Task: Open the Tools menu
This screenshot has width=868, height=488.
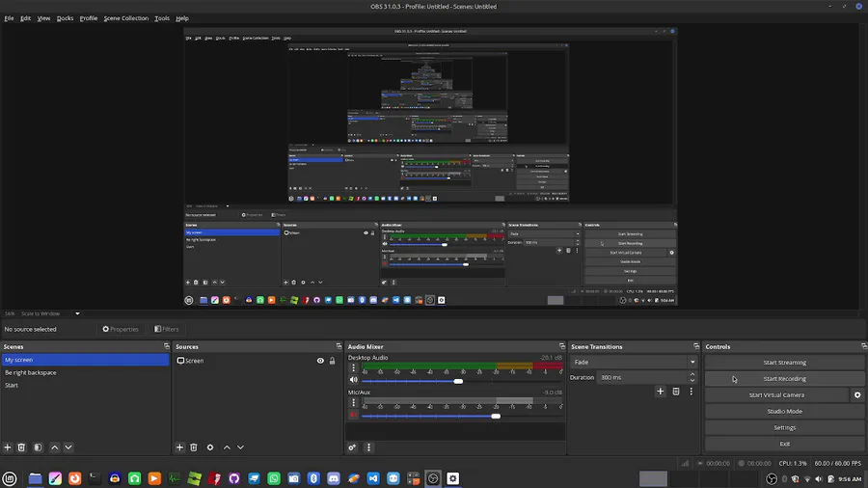Action: pyautogui.click(x=162, y=18)
